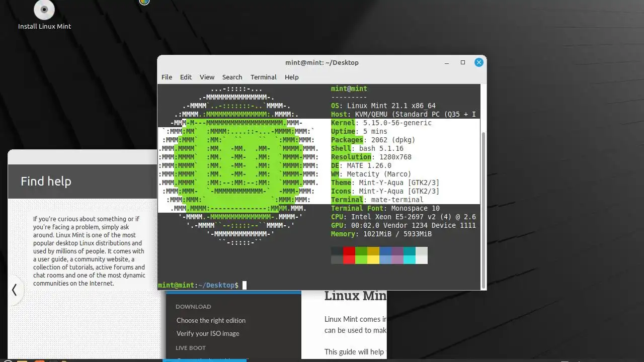Click the LIVE BOOT section heading in browser sidebar
Image resolution: width=644 pixels, height=362 pixels.
(x=190, y=348)
